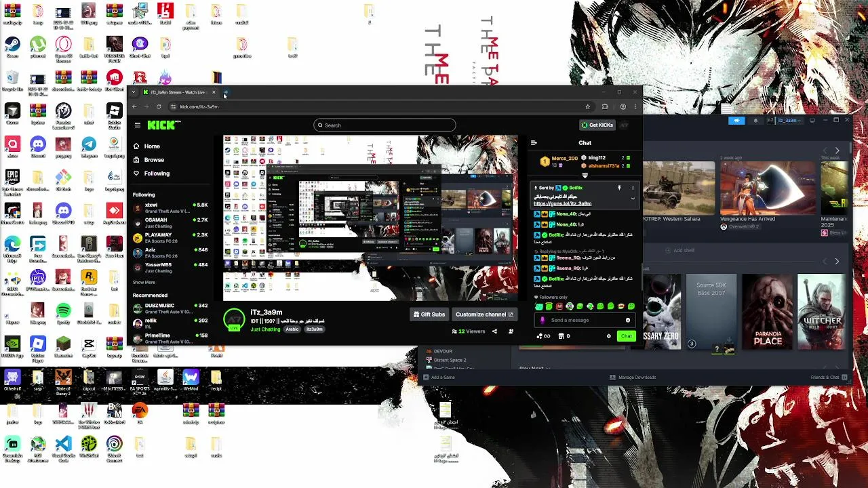The height and width of the screenshot is (488, 868).
Task: Bookmark the Kick page star icon
Action: [x=587, y=106]
